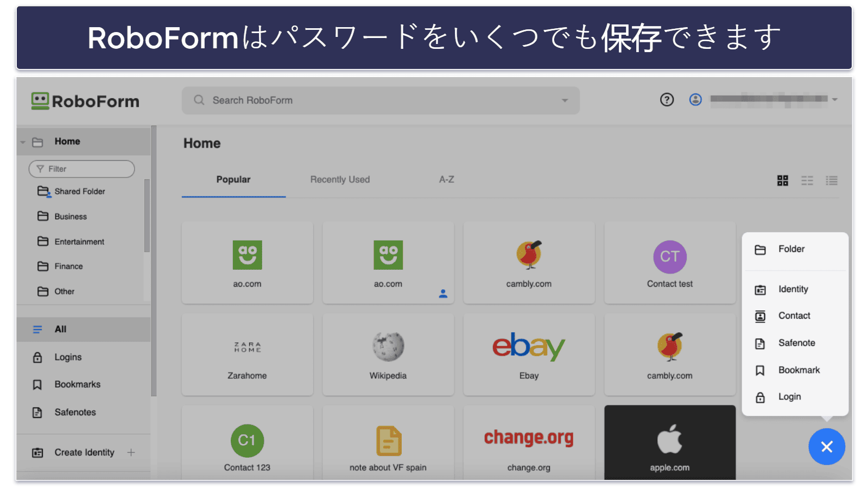
Task: Show All items in sidebar
Action: click(84, 329)
